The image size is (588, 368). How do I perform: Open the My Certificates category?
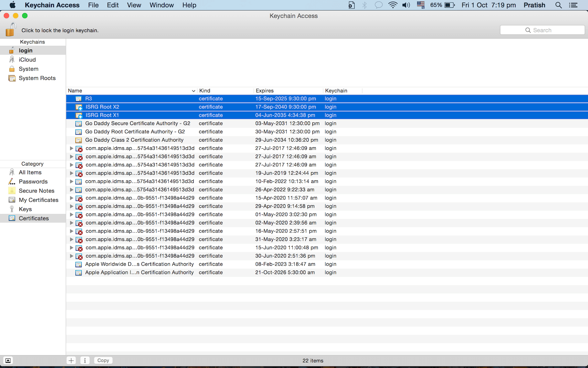(x=39, y=200)
